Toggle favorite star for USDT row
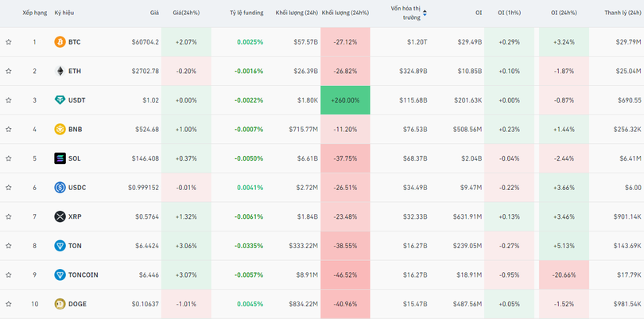The height and width of the screenshot is (319, 644). (x=9, y=100)
